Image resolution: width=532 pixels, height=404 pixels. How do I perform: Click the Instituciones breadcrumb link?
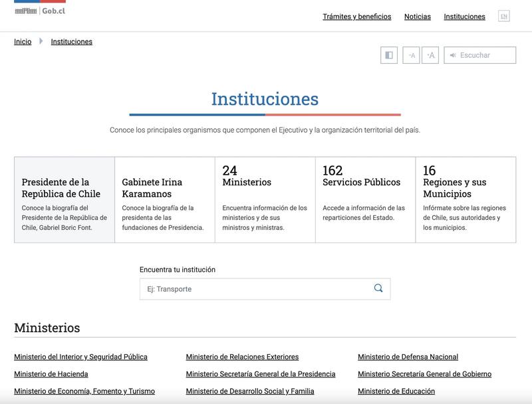(x=72, y=42)
